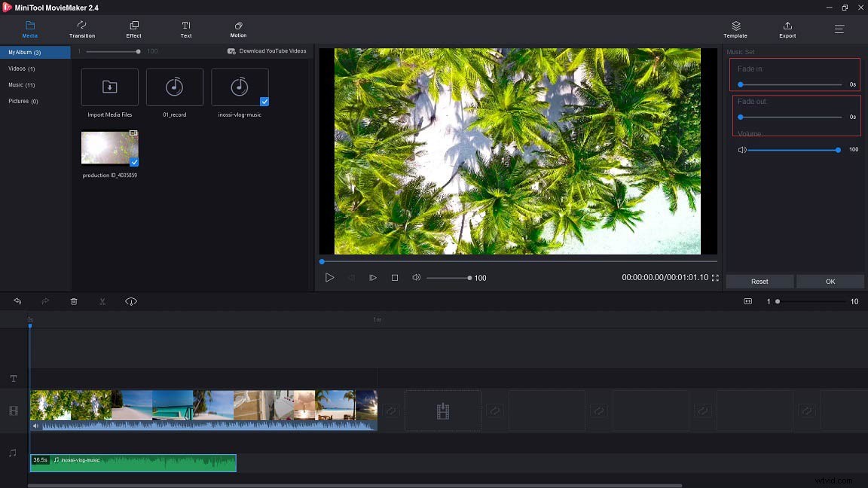Click the Reset button in Music Set
This screenshot has width=868, height=488.
(759, 281)
